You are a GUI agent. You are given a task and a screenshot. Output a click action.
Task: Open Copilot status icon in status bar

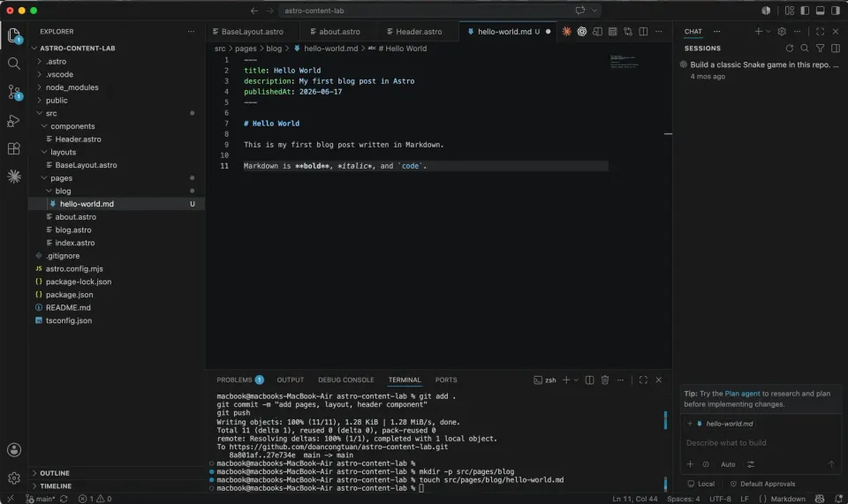click(820, 499)
